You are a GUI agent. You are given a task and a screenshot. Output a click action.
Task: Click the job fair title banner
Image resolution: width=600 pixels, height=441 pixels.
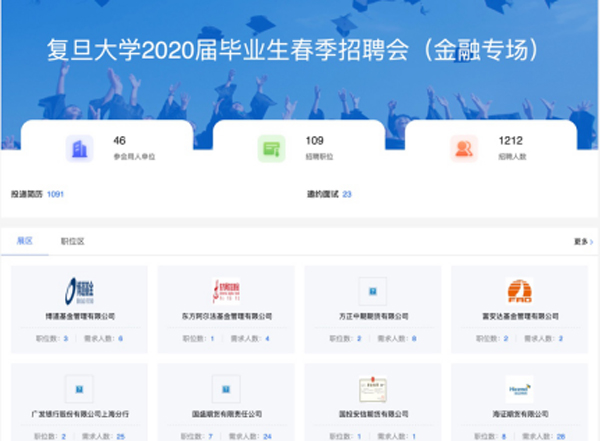300,50
